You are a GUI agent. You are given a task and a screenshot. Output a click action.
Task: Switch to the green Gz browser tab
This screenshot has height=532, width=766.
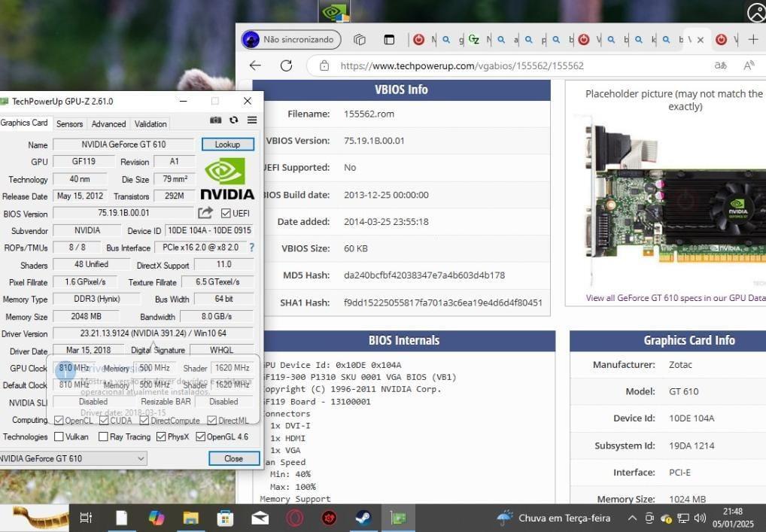point(473,40)
